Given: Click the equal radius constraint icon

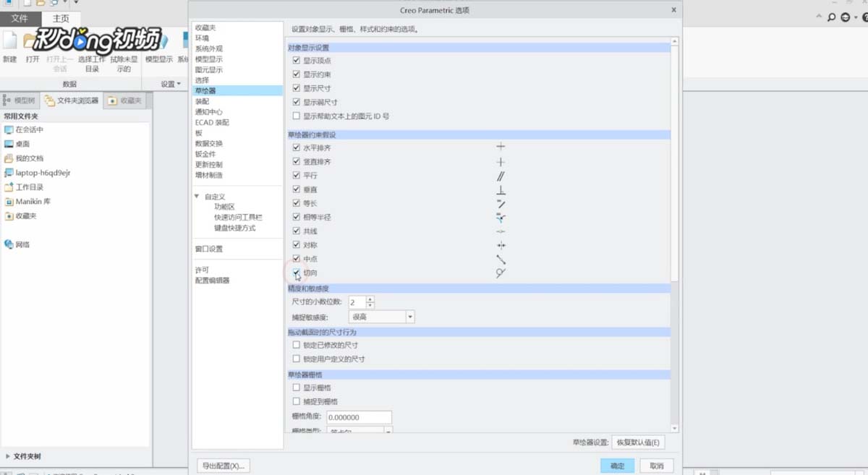Looking at the screenshot, I should click(x=501, y=218).
